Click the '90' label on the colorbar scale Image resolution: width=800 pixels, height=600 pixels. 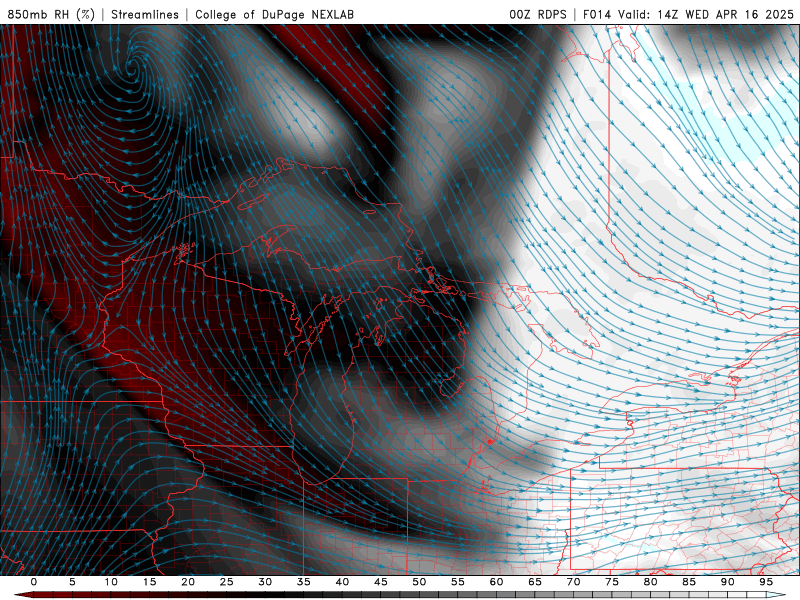[x=728, y=582]
